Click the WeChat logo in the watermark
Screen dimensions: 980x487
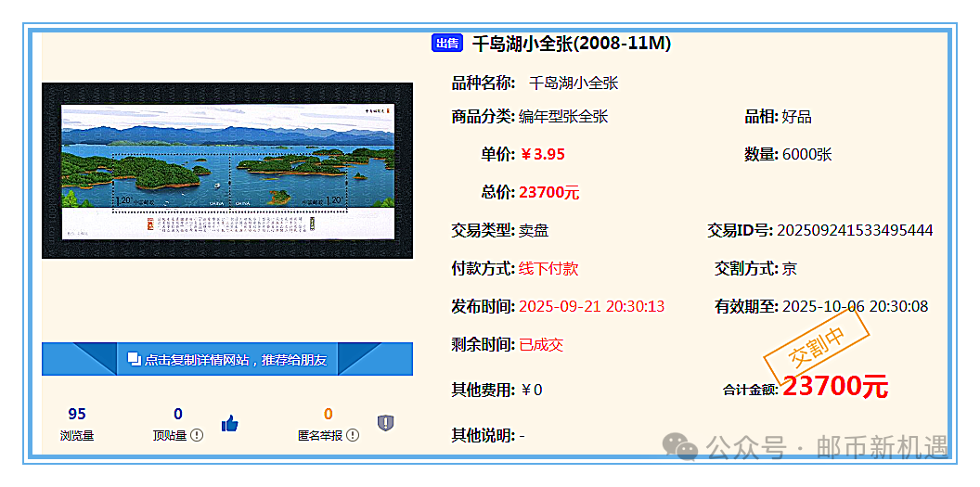(686, 448)
